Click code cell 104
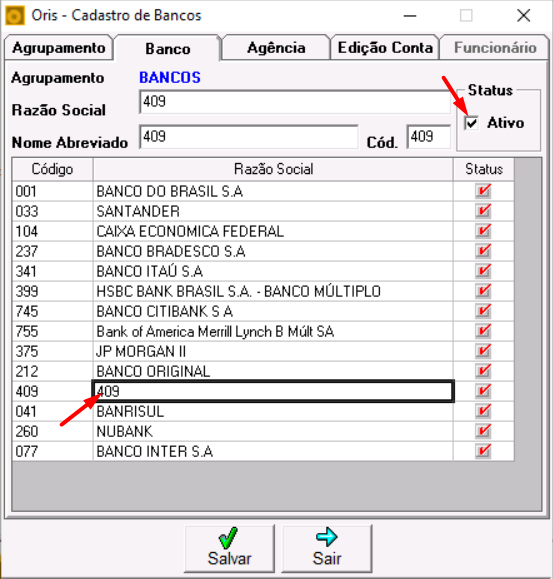The image size is (553, 579). 52,231
